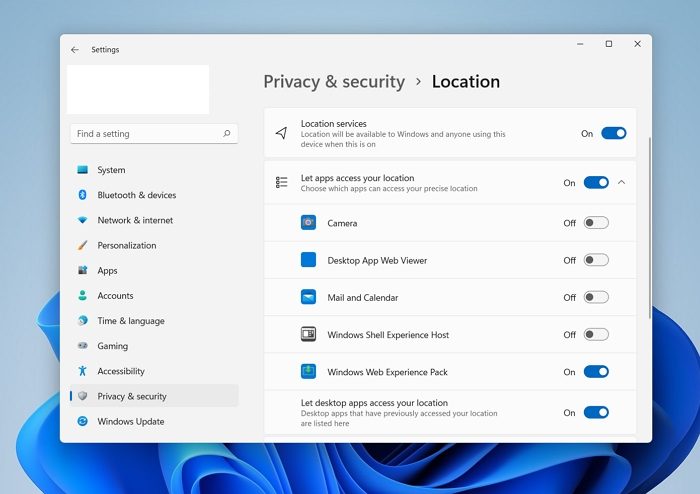The image size is (700, 494).
Task: Click the Bluetooth icon in sidebar
Action: pyautogui.click(x=83, y=195)
